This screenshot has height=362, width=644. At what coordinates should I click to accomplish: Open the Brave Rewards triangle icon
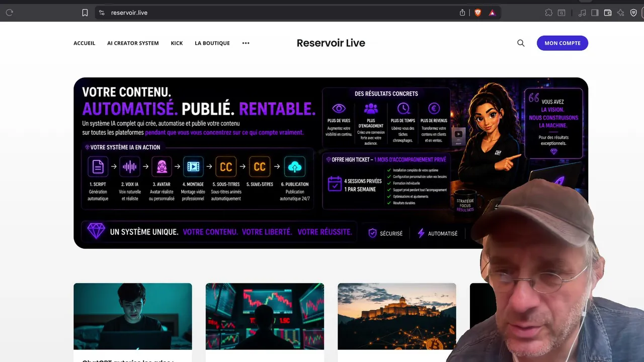pos(492,13)
